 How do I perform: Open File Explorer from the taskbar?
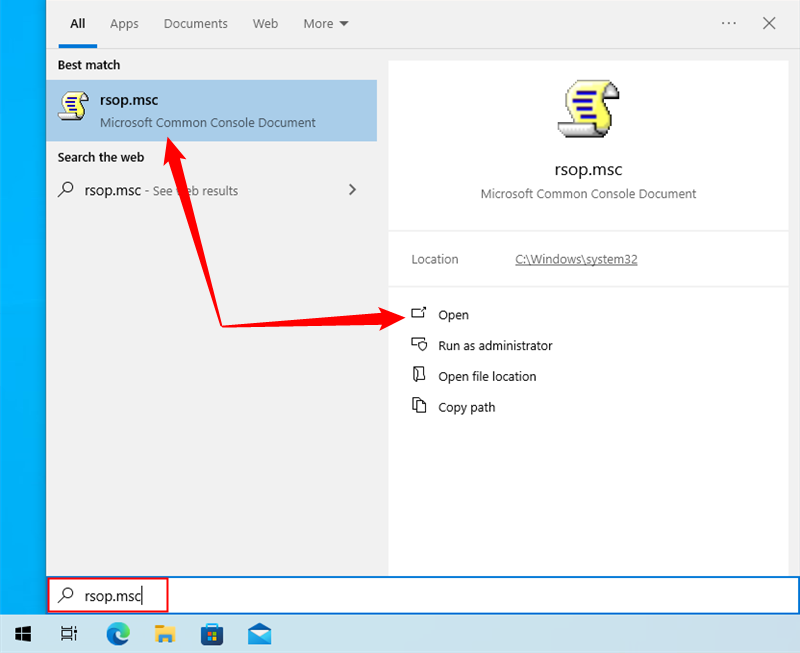164,634
